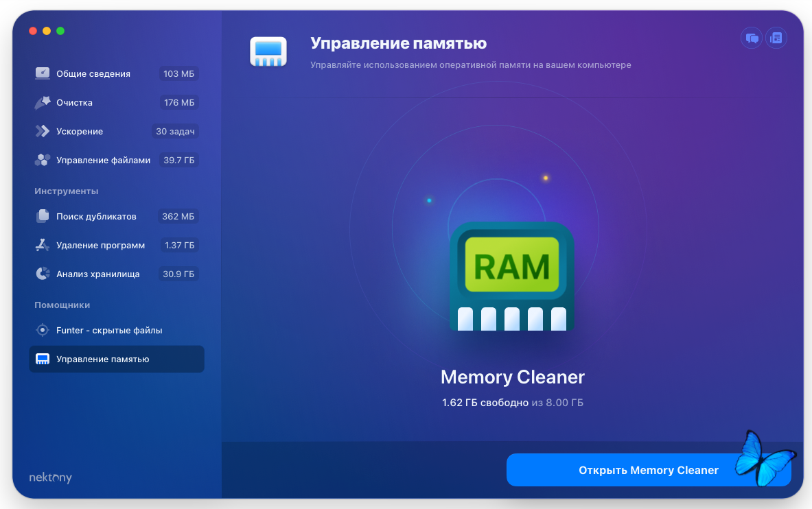Go to Управление файлами section

[x=117, y=160]
